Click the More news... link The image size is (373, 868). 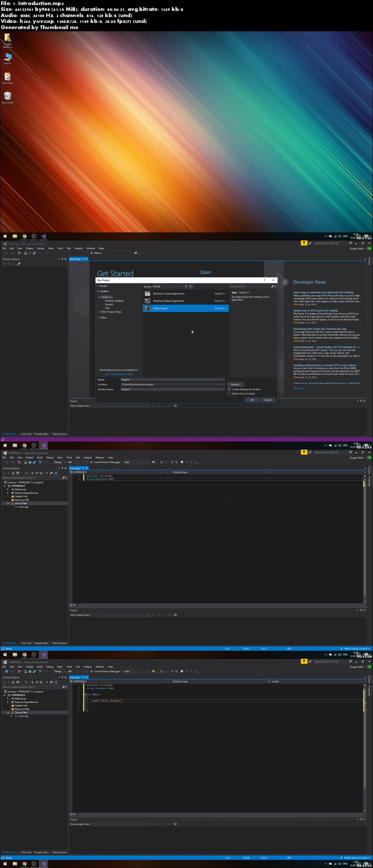(x=300, y=389)
